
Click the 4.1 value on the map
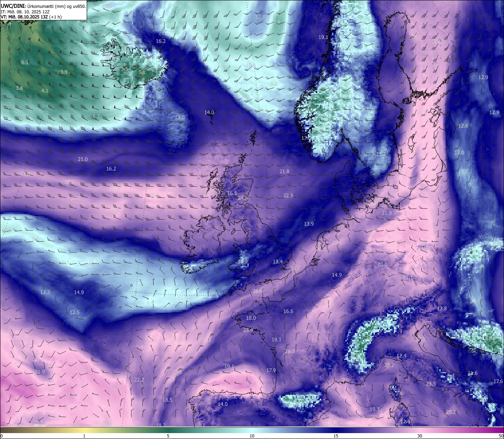pos(45,91)
